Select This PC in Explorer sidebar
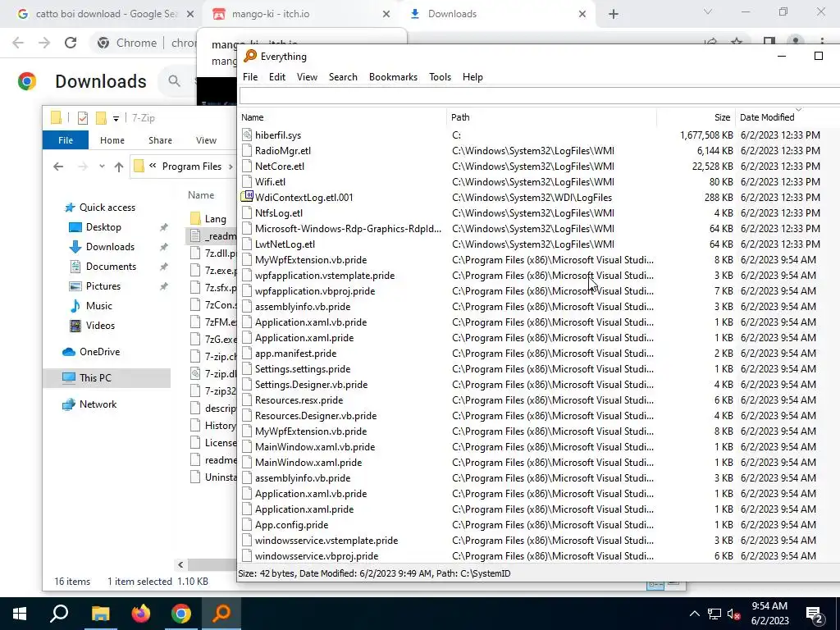 tap(107, 378)
